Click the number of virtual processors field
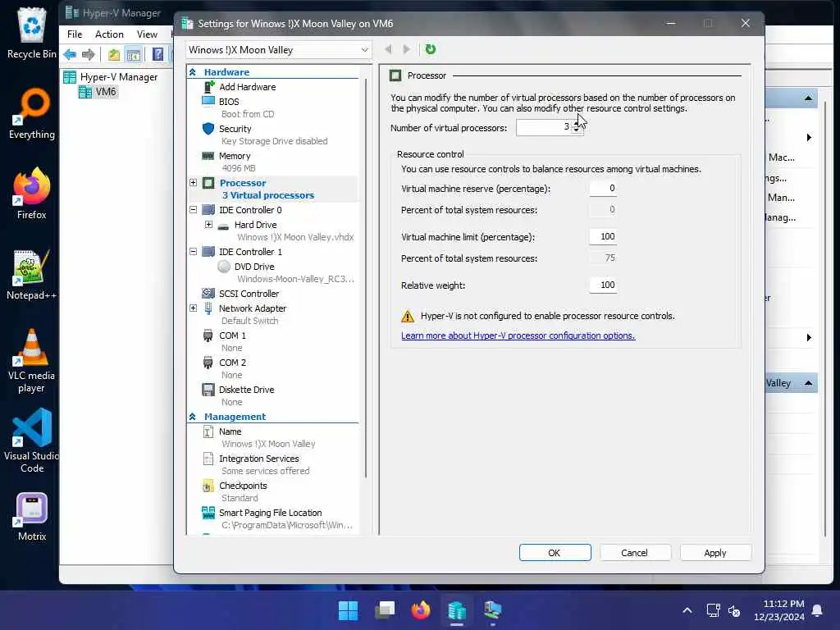This screenshot has width=840, height=630. [x=543, y=127]
